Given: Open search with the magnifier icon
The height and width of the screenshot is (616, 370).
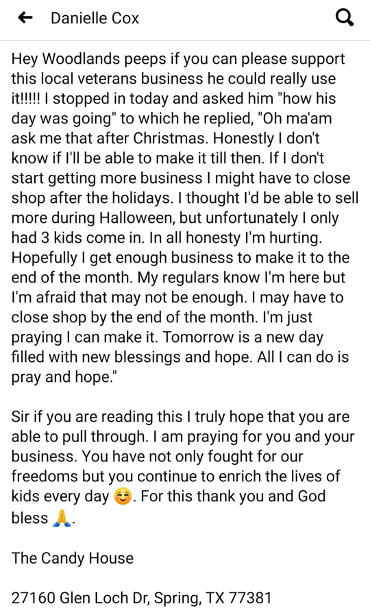Looking at the screenshot, I should coord(345,18).
